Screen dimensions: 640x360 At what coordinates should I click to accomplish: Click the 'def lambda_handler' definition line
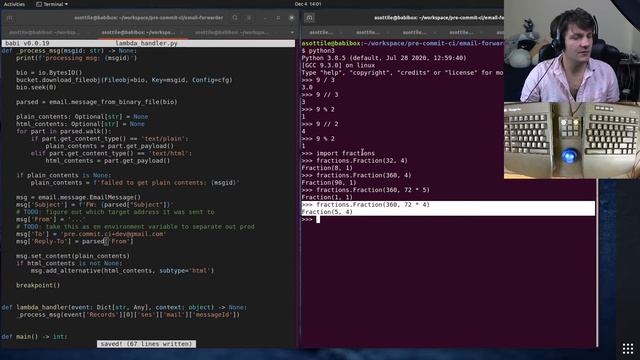click(124, 308)
